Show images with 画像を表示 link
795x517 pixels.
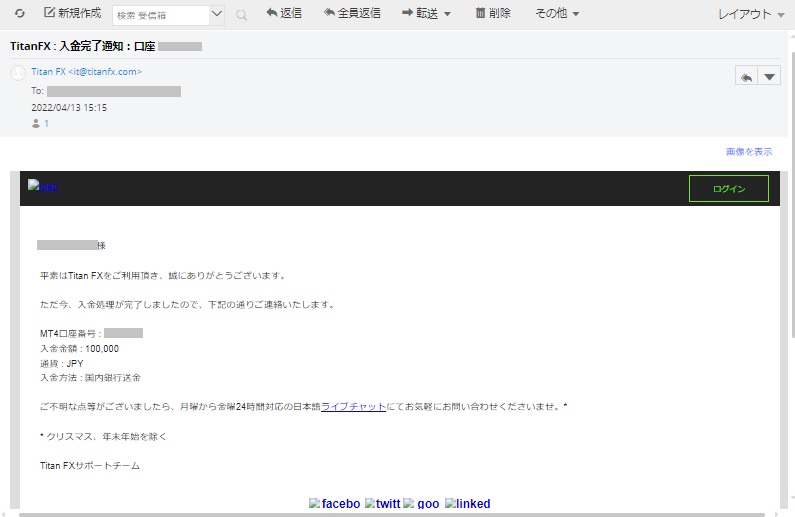749,152
